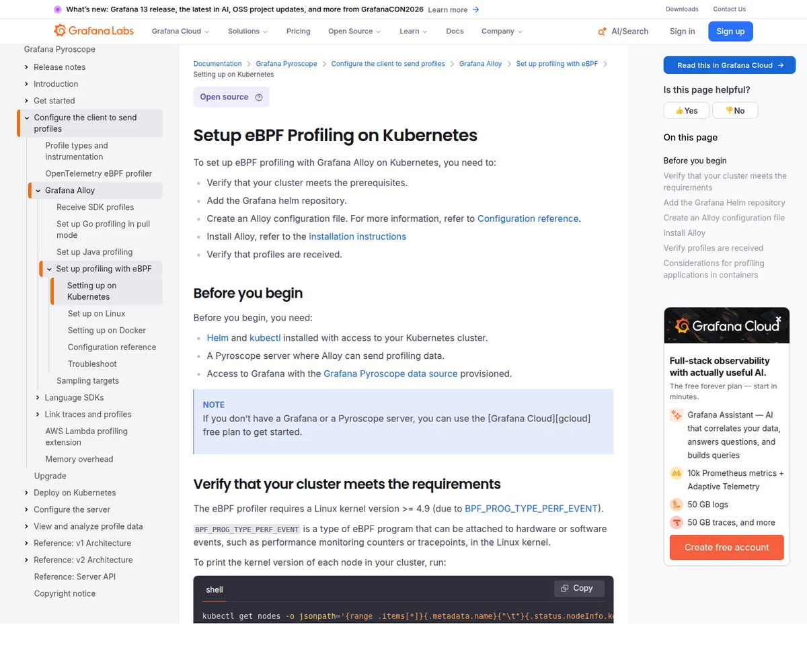
Task: Click the Sign up button
Action: click(730, 31)
